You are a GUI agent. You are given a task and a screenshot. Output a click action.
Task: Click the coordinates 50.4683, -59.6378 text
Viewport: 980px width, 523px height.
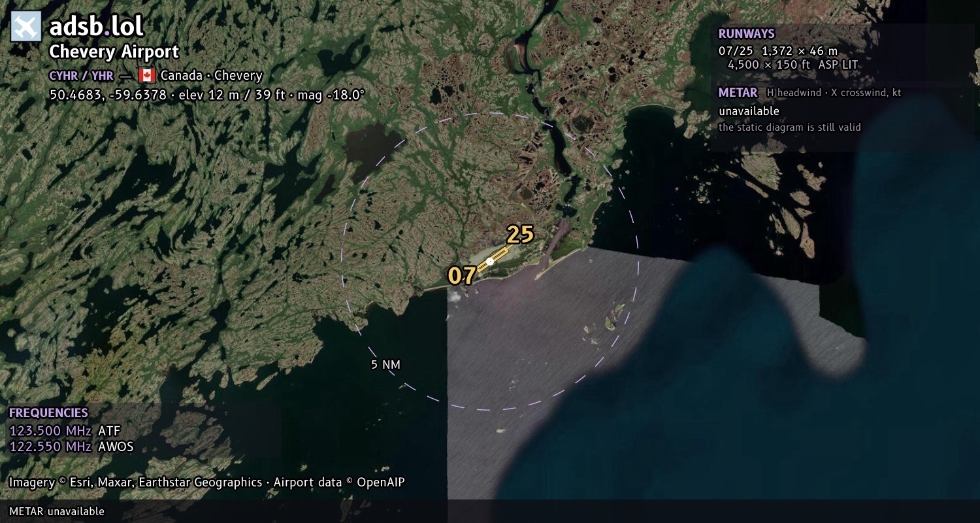click(x=108, y=95)
